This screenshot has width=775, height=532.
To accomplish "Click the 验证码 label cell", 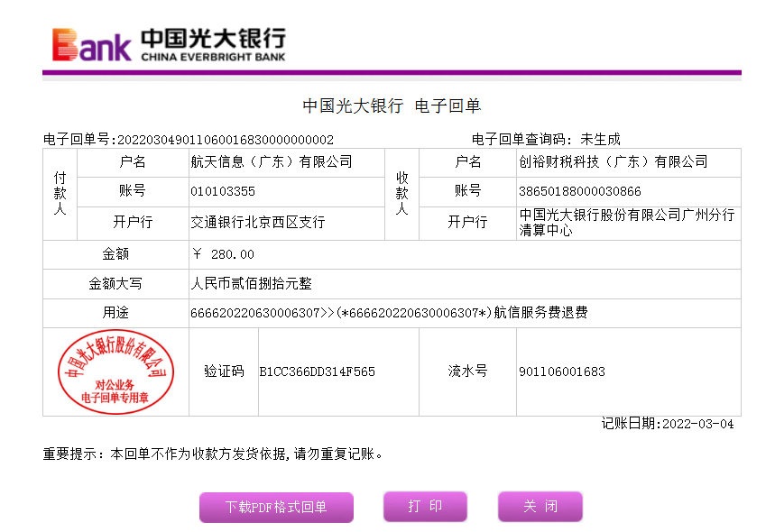I will click(224, 371).
